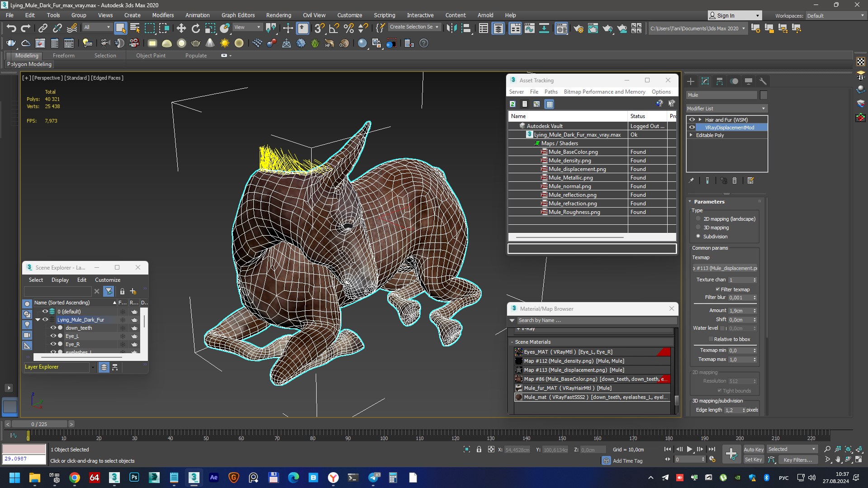Hide Eye_L object visibility eye

53,336
